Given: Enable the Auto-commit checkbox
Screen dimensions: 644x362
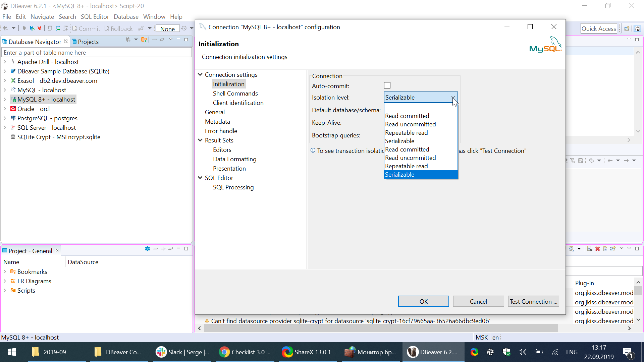Looking at the screenshot, I should 387,85.
